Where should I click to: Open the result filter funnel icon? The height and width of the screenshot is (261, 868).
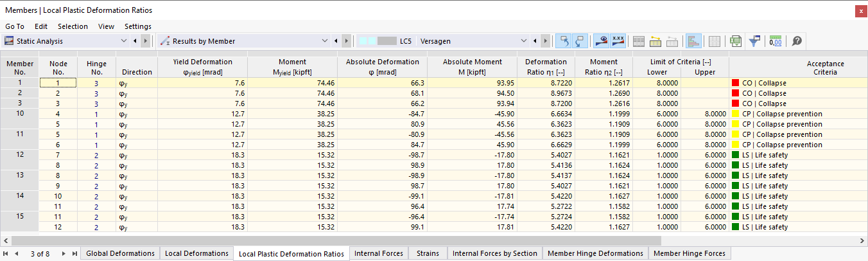(754, 41)
